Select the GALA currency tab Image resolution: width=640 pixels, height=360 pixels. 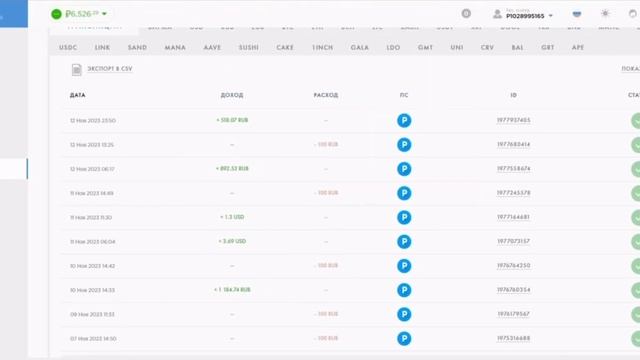click(x=360, y=47)
